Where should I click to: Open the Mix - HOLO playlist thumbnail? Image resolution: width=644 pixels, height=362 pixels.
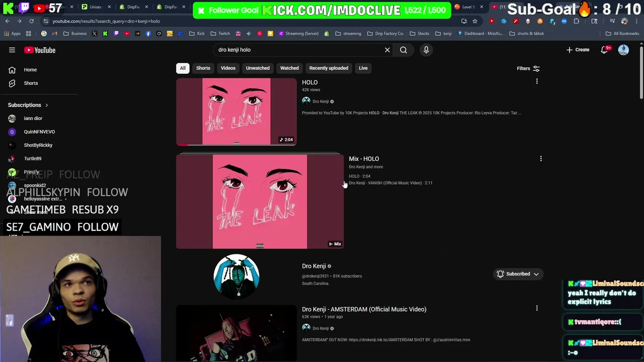(260, 201)
